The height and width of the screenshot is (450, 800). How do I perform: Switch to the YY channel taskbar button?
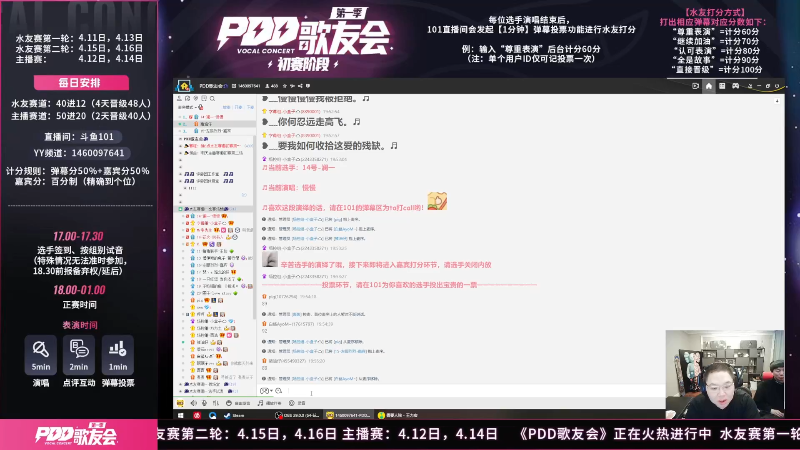[x=348, y=415]
